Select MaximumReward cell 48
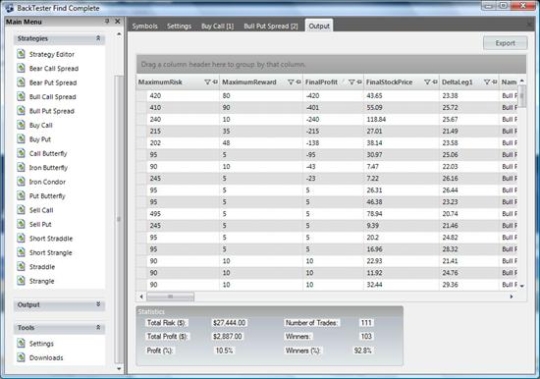This screenshot has height=379, width=540. [261, 143]
